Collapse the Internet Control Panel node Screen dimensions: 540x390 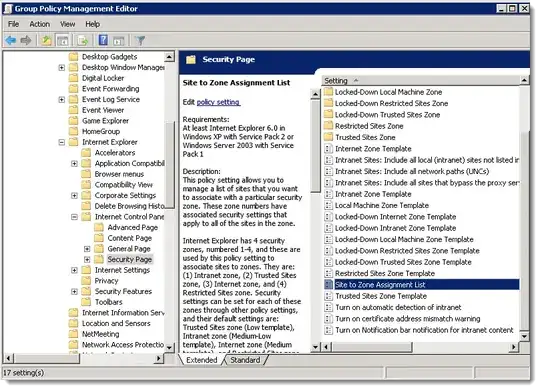[74, 217]
